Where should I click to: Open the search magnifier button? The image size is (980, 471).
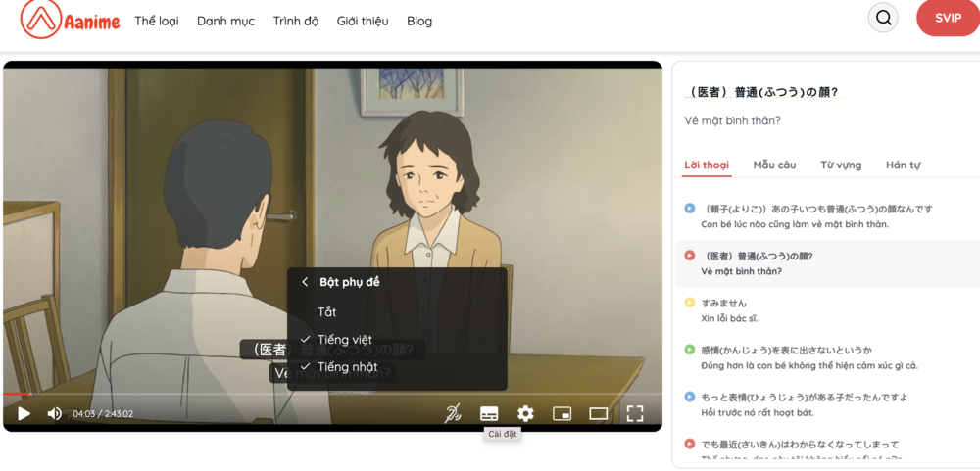click(x=883, y=18)
